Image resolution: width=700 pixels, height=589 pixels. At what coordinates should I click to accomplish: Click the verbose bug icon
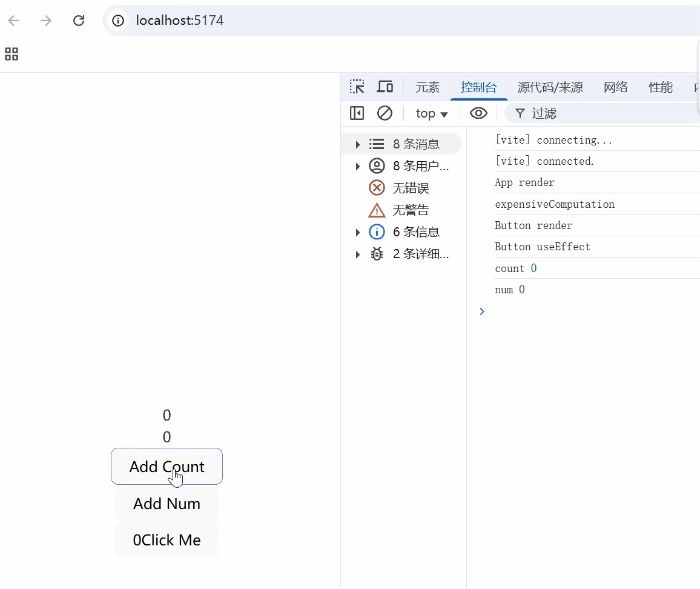[x=377, y=254]
